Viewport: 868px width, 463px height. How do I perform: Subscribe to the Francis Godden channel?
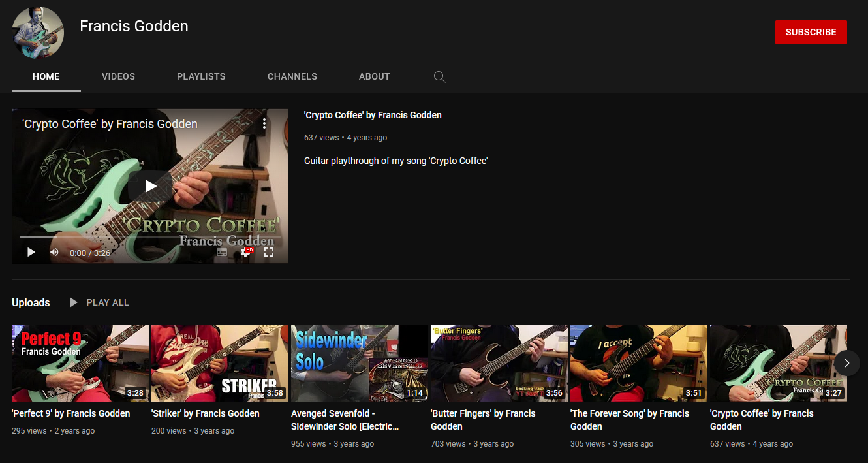pyautogui.click(x=811, y=32)
